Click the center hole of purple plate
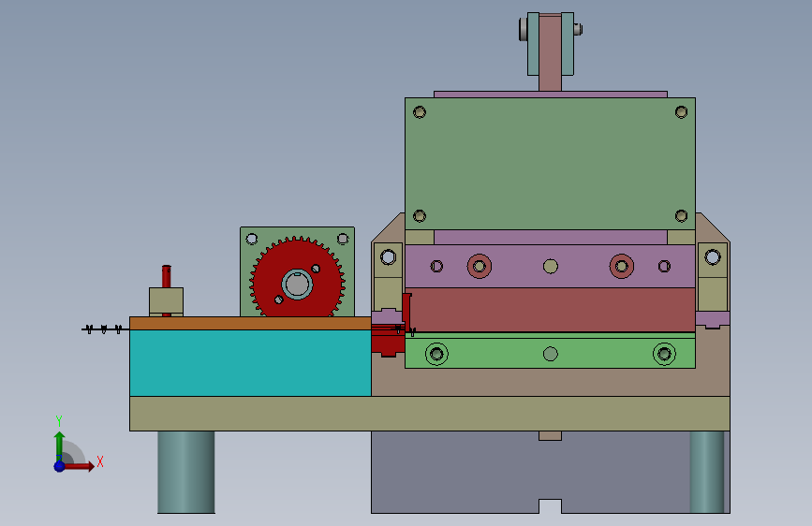The height and width of the screenshot is (526, 812). (x=551, y=266)
